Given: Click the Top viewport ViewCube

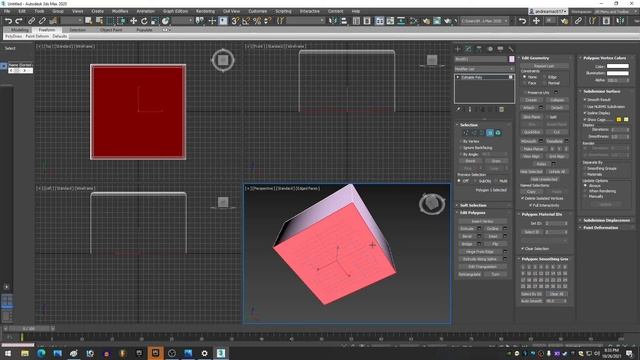Looking at the screenshot, I should [x=223, y=60].
